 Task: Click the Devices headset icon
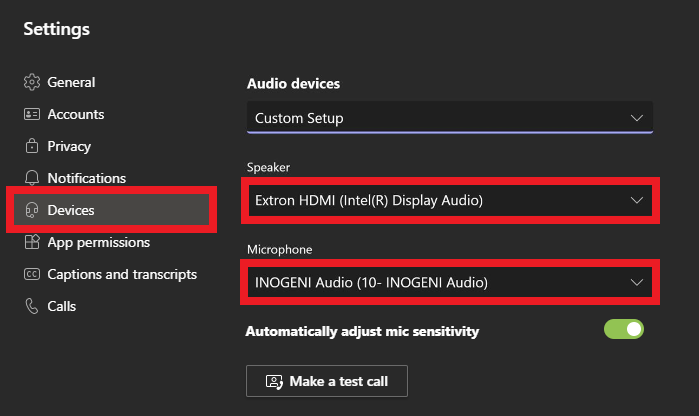coord(32,210)
